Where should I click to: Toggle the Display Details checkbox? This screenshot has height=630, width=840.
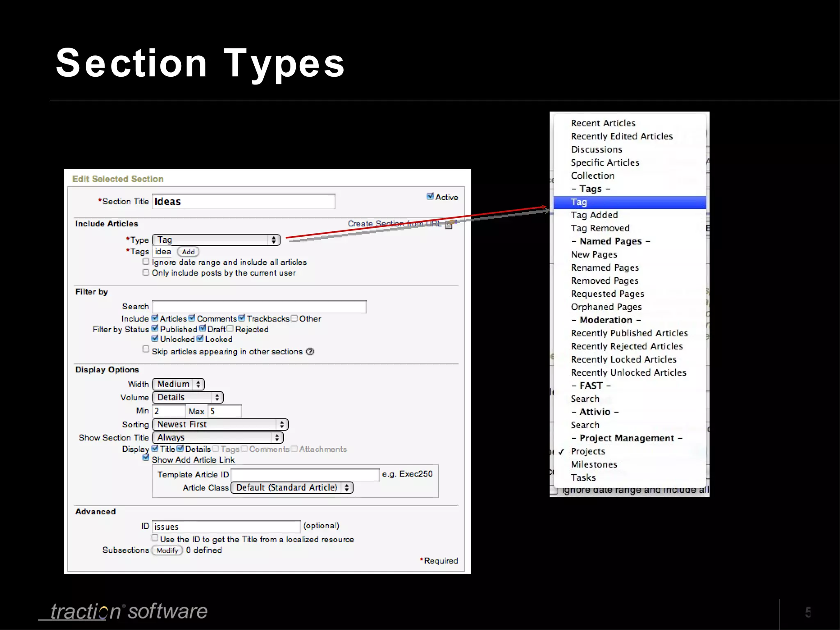180,449
